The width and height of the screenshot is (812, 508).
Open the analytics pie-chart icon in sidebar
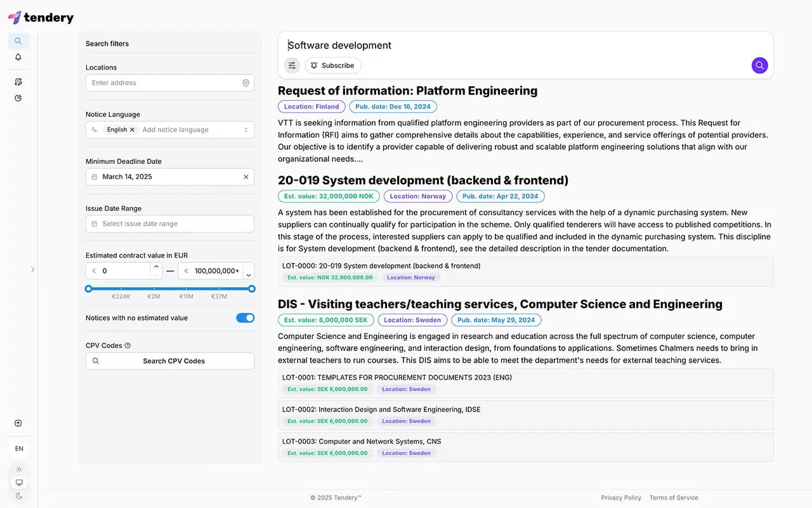[18, 98]
